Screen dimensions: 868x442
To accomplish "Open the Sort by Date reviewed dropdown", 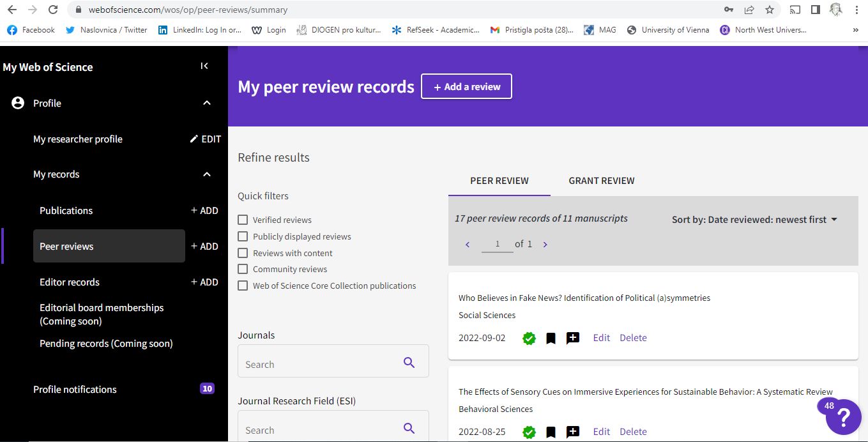I will pos(754,220).
